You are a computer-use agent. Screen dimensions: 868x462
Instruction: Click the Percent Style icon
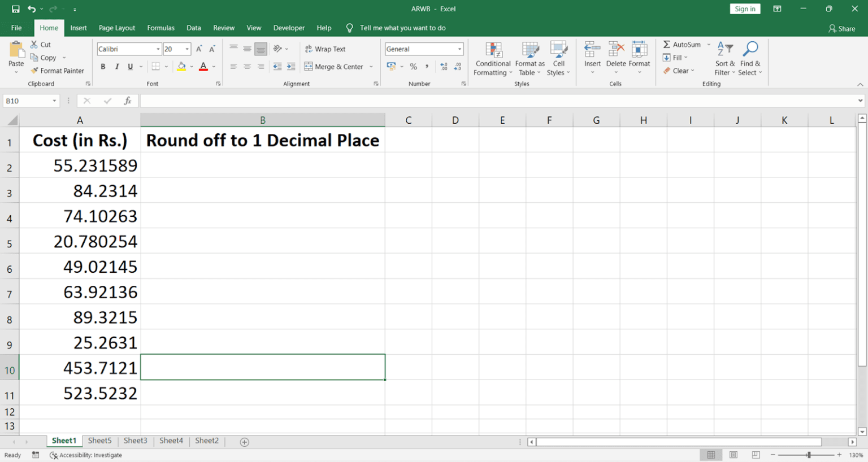pyautogui.click(x=413, y=66)
